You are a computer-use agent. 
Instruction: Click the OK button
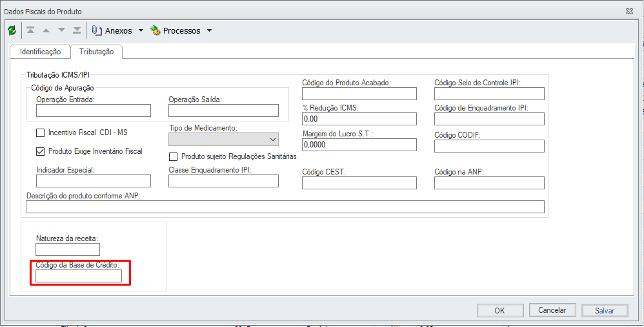pyautogui.click(x=500, y=311)
